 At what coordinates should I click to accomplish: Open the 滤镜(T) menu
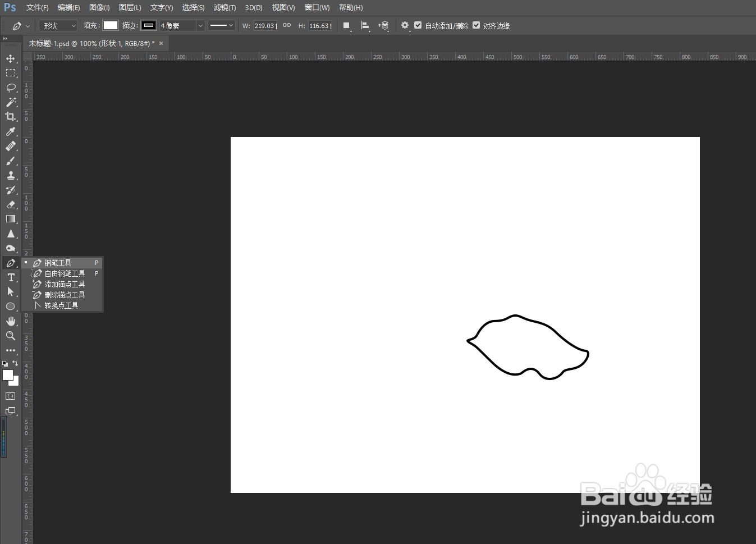224,8
